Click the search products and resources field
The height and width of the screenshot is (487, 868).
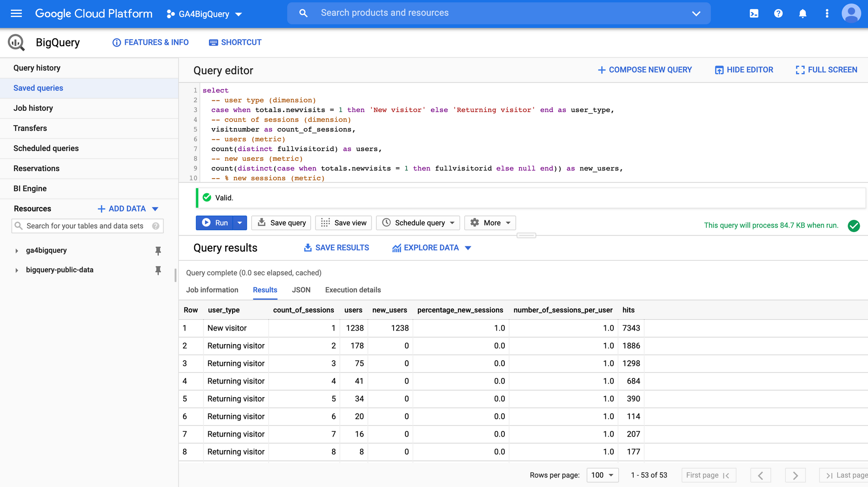point(499,13)
